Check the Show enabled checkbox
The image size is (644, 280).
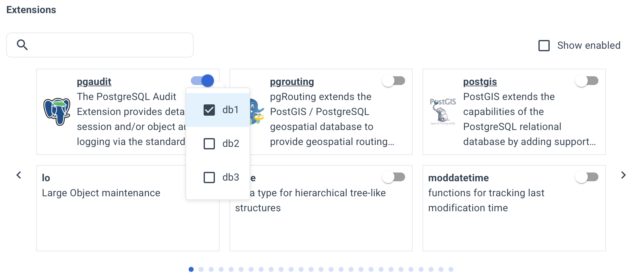point(544,46)
